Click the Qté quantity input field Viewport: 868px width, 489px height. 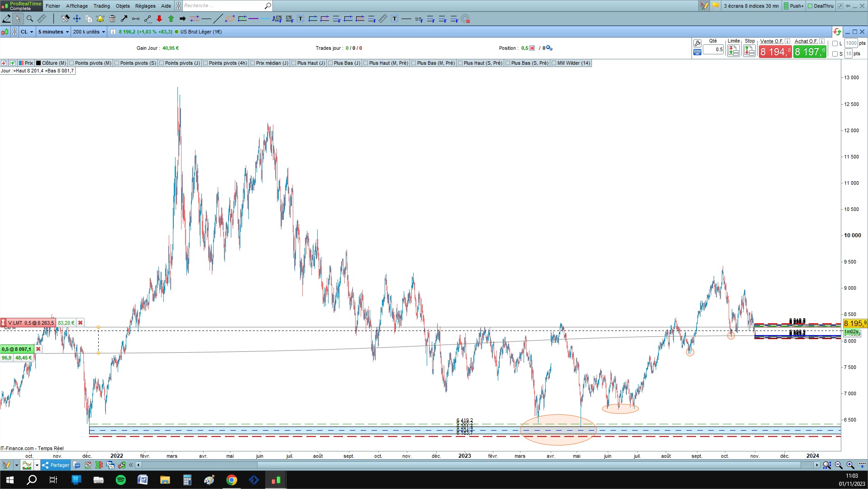coord(713,50)
